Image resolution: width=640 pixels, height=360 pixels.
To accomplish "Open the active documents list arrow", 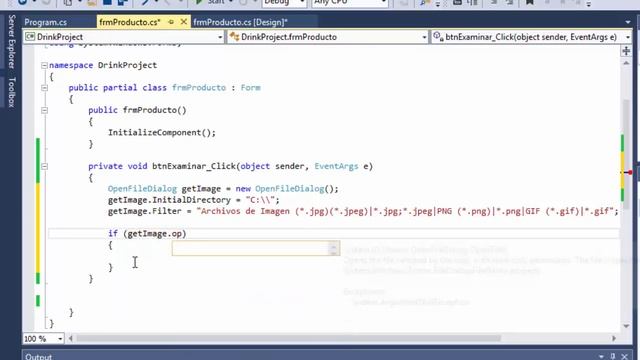I will coord(628,22).
